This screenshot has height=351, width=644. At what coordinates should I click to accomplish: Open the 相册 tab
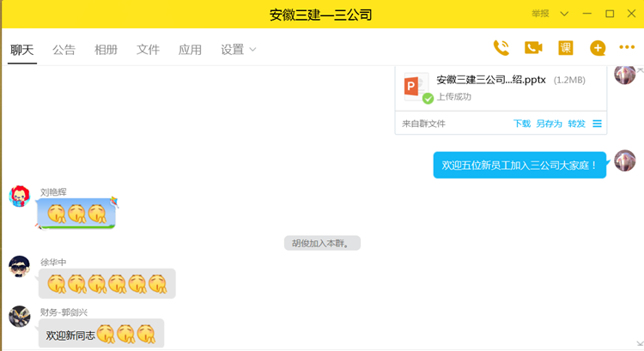[106, 50]
